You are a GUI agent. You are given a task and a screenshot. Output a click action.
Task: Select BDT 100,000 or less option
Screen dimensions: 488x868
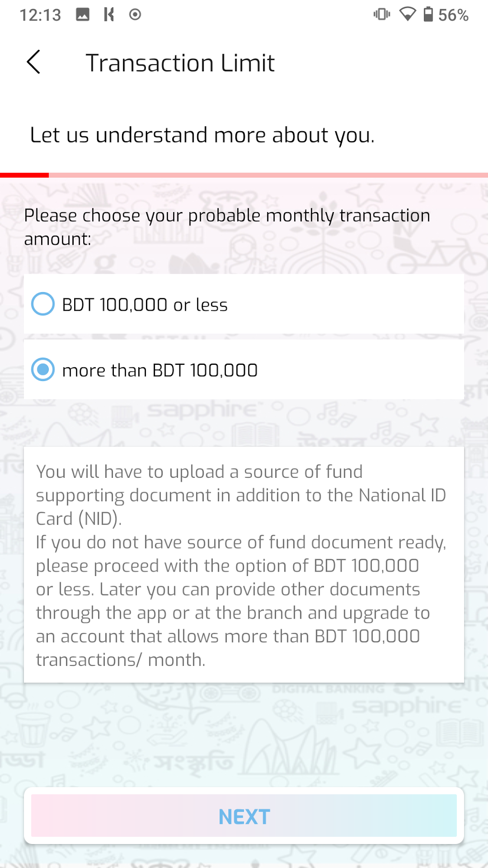coord(42,304)
